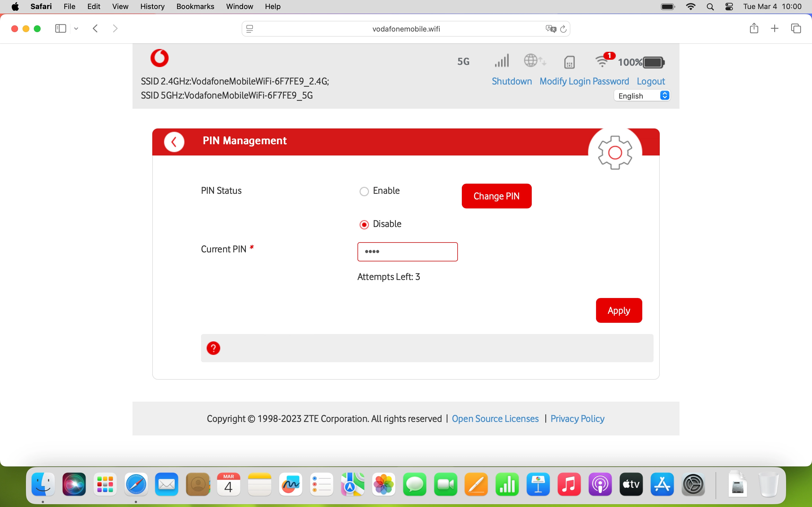Click inside the Current PIN field
Viewport: 812px width, 507px height.
[x=408, y=252]
